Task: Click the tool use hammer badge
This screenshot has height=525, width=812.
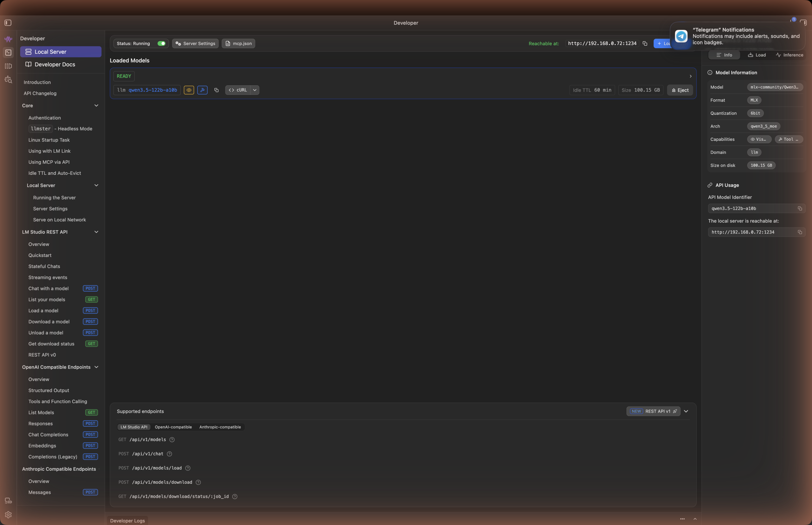Action: point(202,90)
